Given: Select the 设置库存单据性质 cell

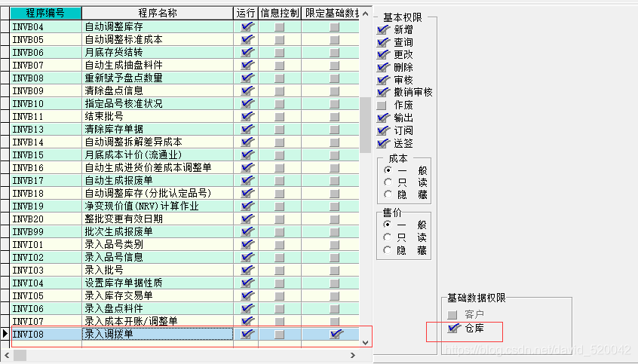Looking at the screenshot, I should coord(158,283).
